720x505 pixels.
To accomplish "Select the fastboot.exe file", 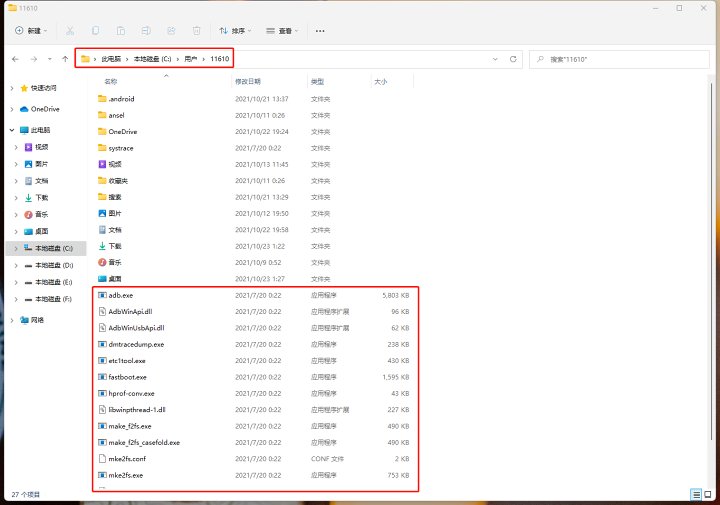I will 255,377.
